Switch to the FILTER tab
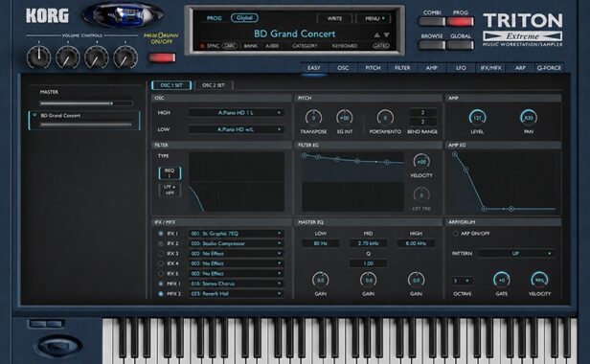590x364 pixels. pos(402,68)
